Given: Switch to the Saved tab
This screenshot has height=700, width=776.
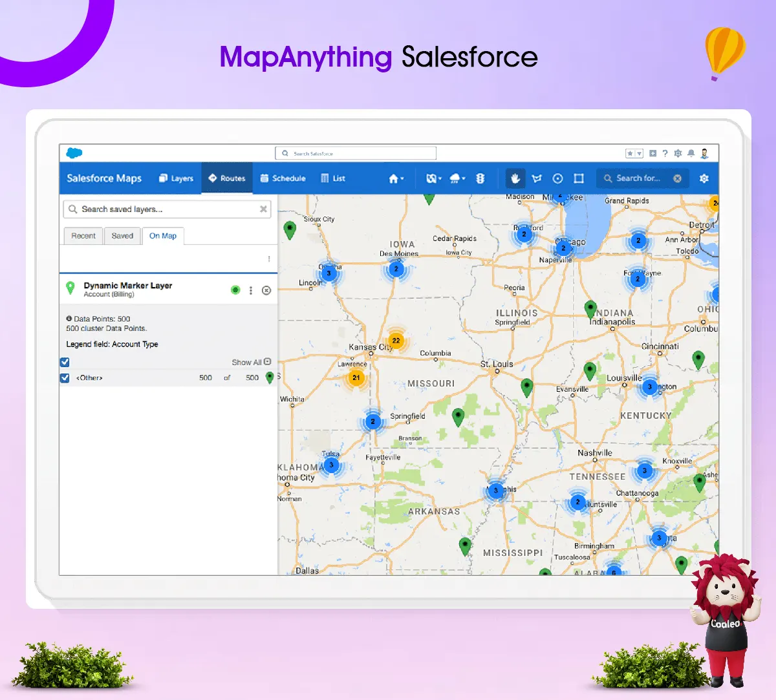Looking at the screenshot, I should click(122, 236).
